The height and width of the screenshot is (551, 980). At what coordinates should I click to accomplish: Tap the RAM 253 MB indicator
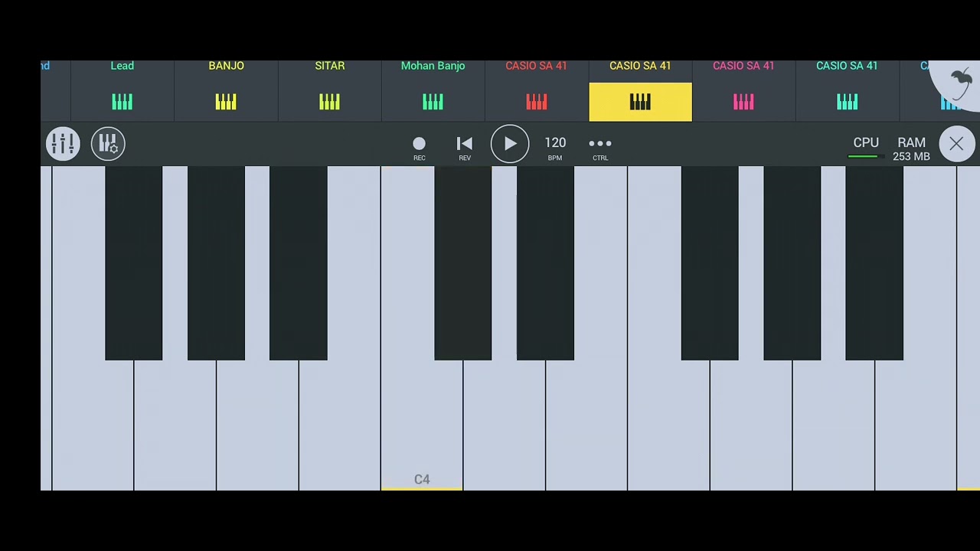911,148
